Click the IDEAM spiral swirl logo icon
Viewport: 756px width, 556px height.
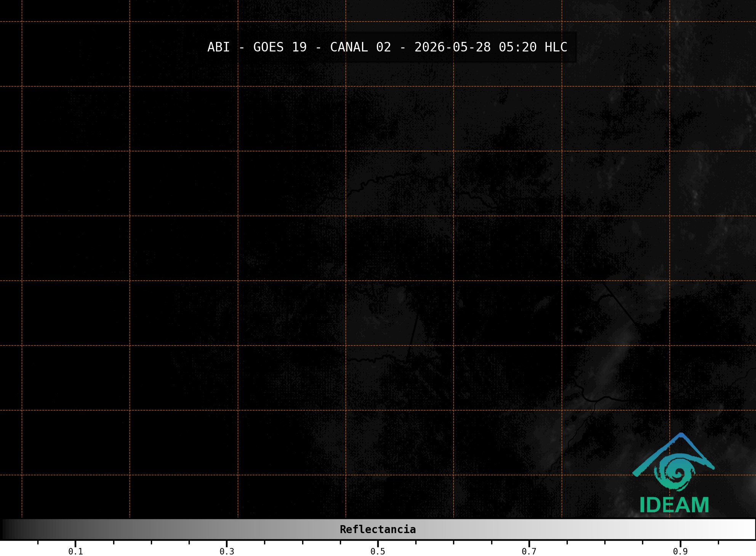674,472
